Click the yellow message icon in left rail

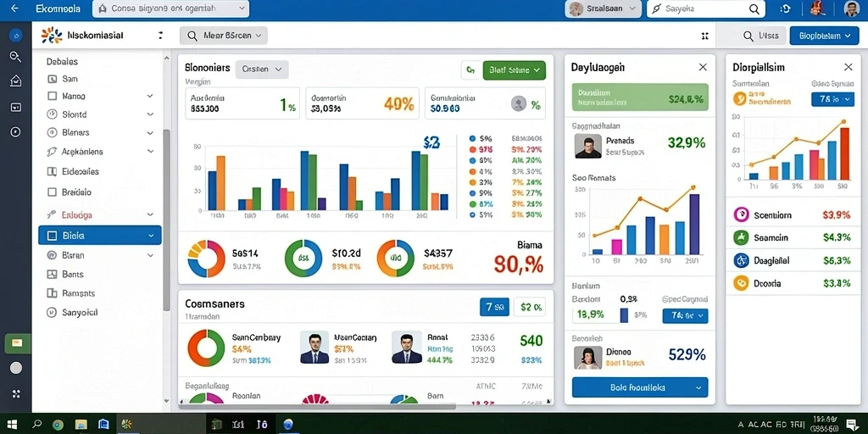click(16, 343)
